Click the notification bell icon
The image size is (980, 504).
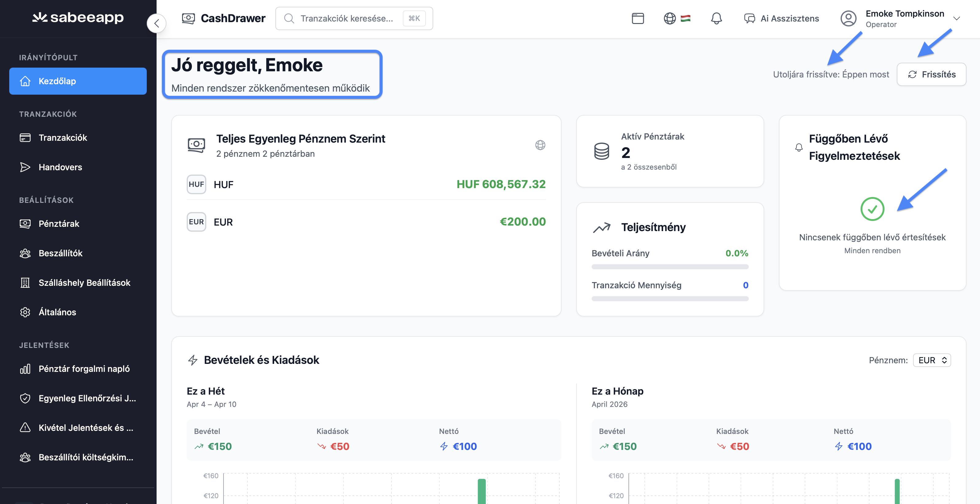point(716,18)
